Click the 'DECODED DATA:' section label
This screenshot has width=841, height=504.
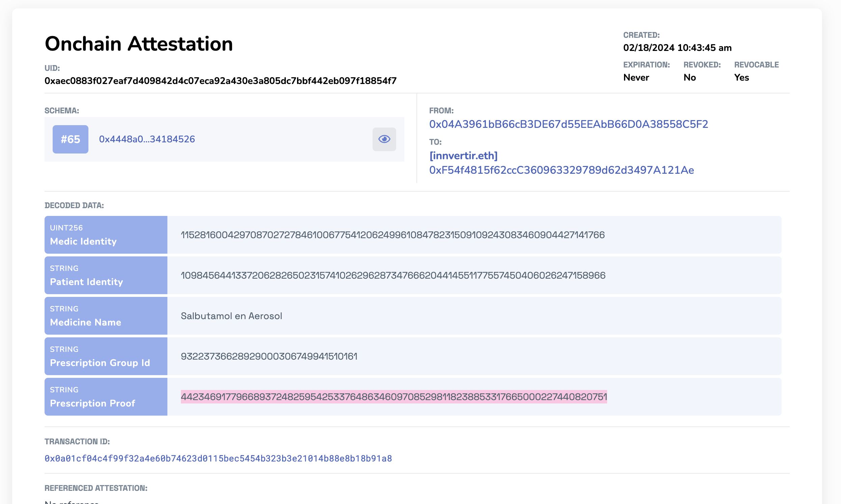pyautogui.click(x=74, y=205)
